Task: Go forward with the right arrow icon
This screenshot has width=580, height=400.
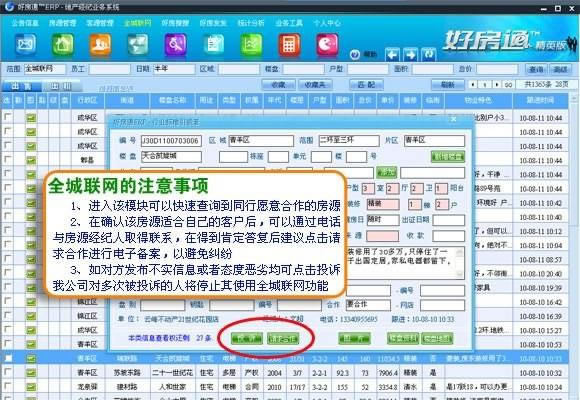Action: (410, 55)
